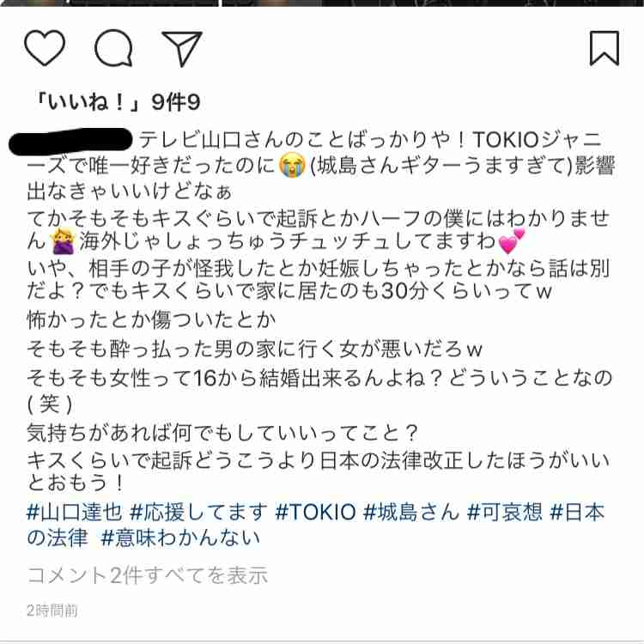The image size is (644, 644).
Task: Open the #応援してます hashtag
Action: (x=198, y=512)
